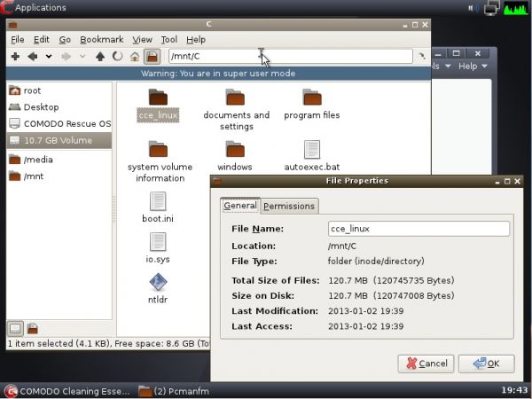Click the File Name text field
The image size is (532, 399).
tap(418, 229)
